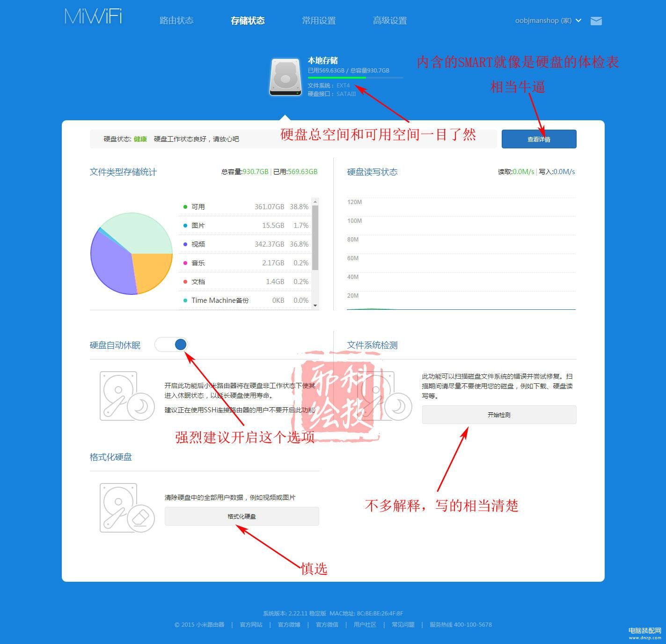Click the 写入:0.0M/s value
The image size is (666, 644).
tap(557, 172)
